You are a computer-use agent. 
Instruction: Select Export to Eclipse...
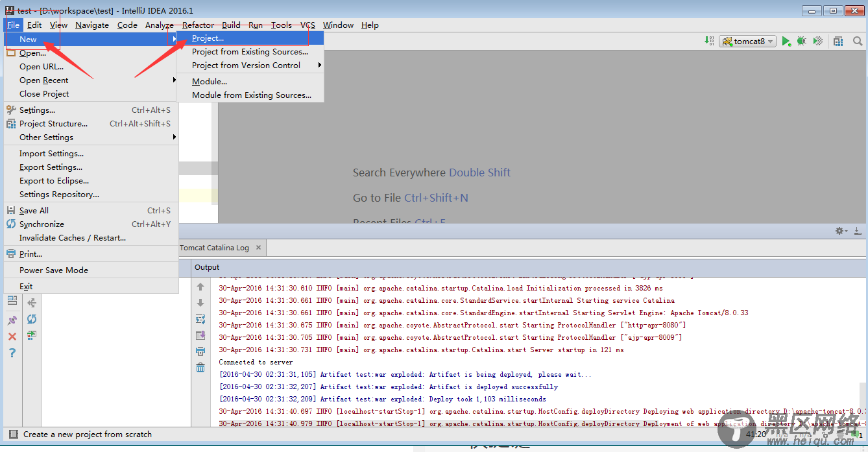click(x=91, y=181)
